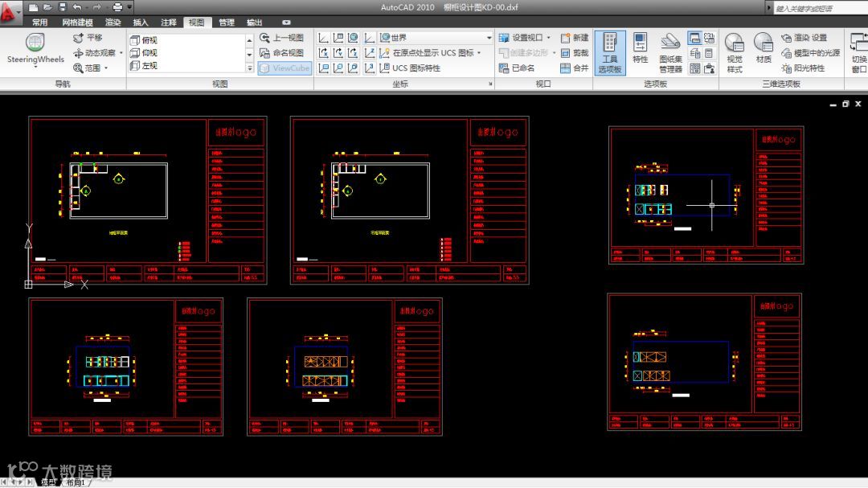Screen dimensions: 868x488
Task: Click the Undo arrow icon
Action: point(77,7)
